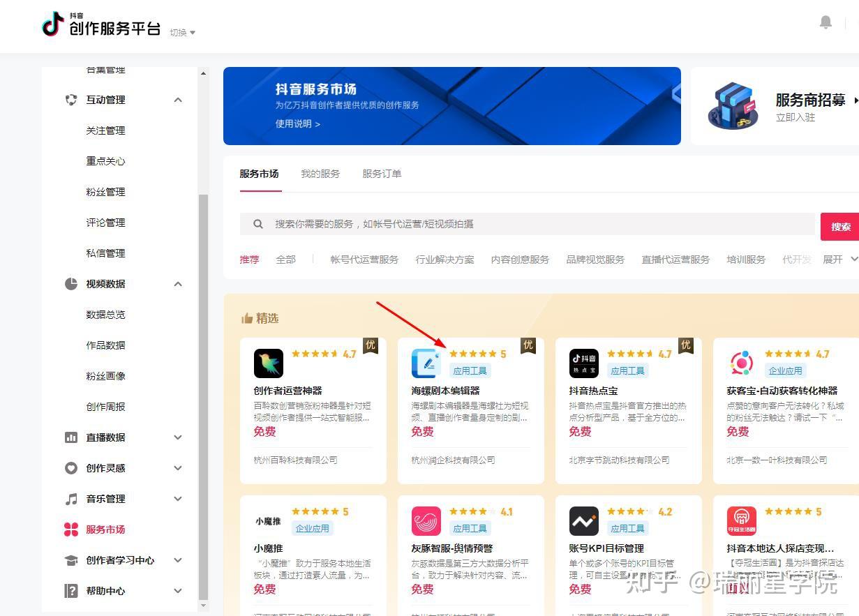Select the 全部 filter option
This screenshot has width=859, height=616.
click(x=286, y=259)
